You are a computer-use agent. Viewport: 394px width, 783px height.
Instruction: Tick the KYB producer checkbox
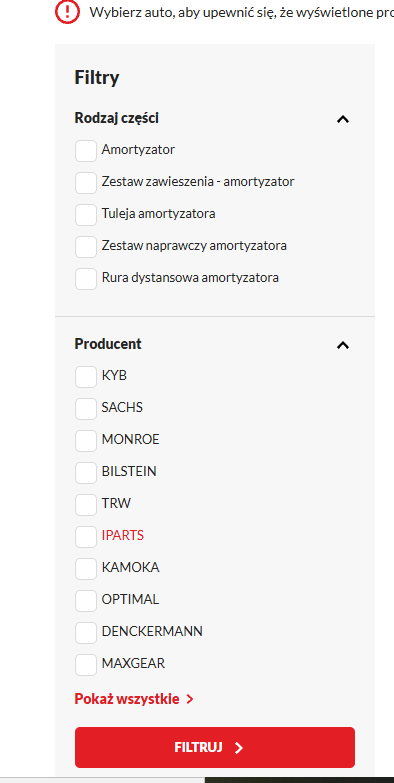pos(86,377)
